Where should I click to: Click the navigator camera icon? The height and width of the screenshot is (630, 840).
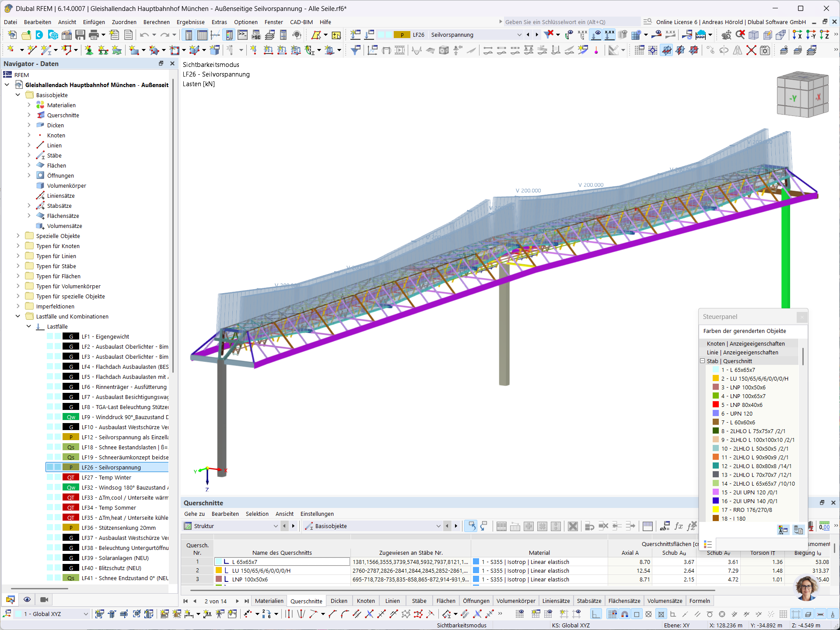[44, 599]
